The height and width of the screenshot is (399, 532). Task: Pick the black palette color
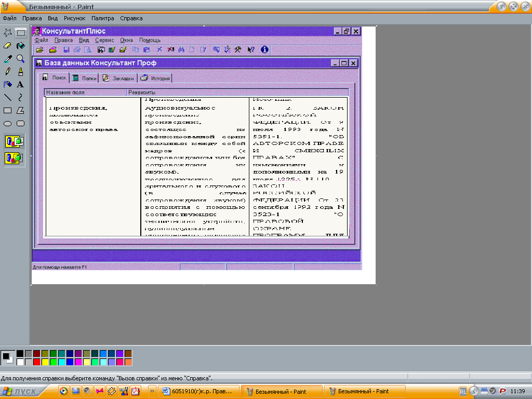point(20,354)
